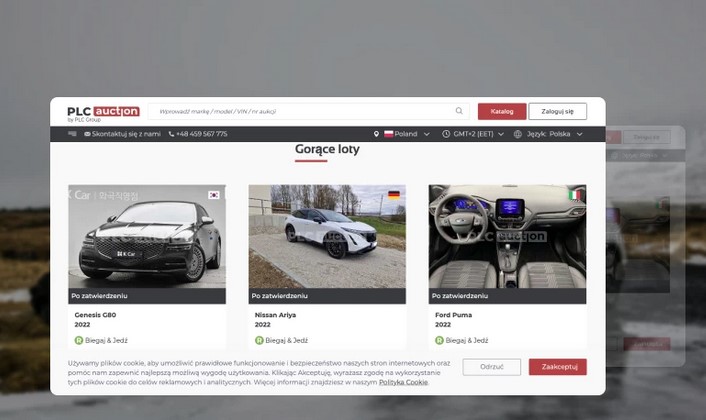Click the search magnifier icon

coord(459,111)
